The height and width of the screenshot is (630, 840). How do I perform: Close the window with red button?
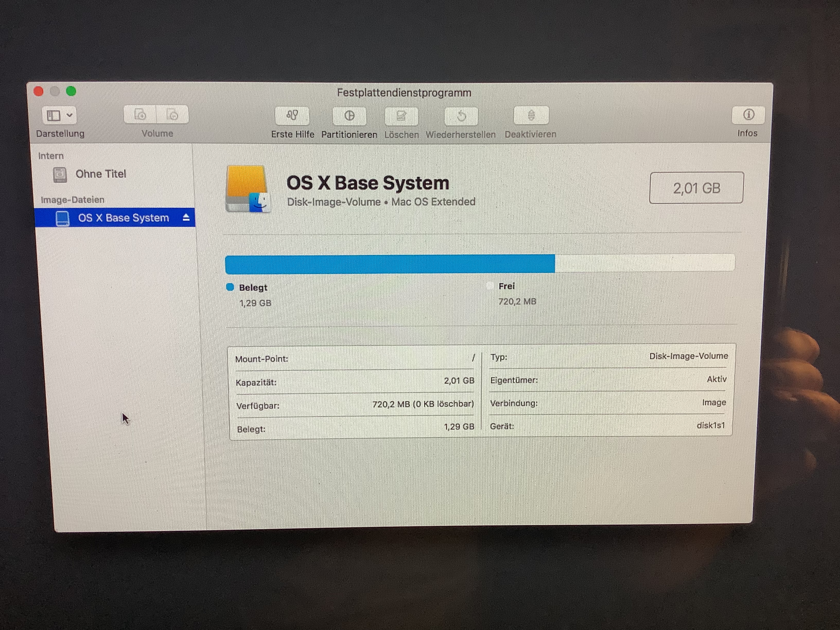(38, 91)
